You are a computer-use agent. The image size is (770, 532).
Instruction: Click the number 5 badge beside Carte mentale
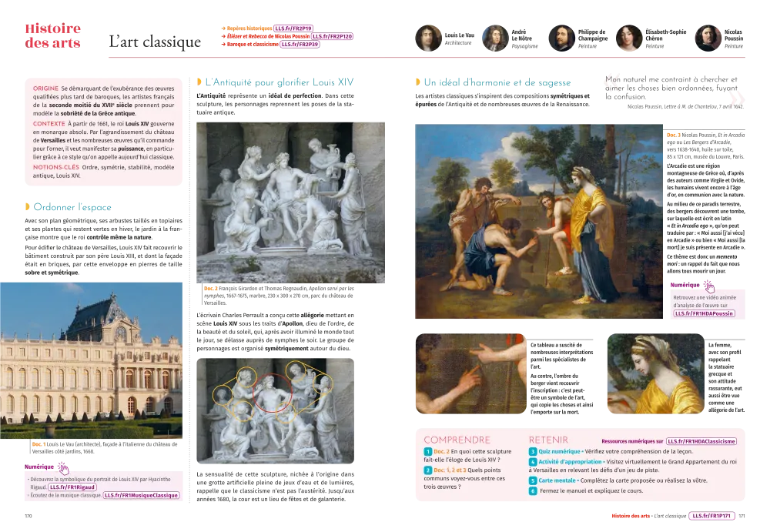[533, 480]
